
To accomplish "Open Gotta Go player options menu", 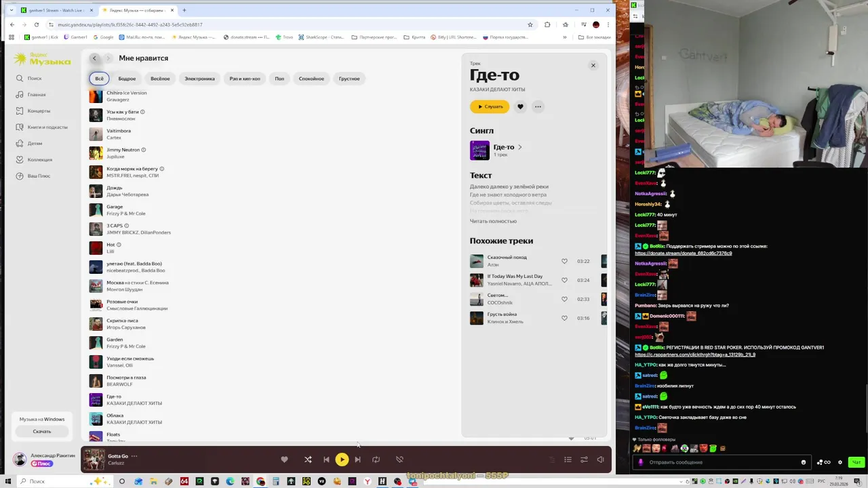I will (x=134, y=456).
